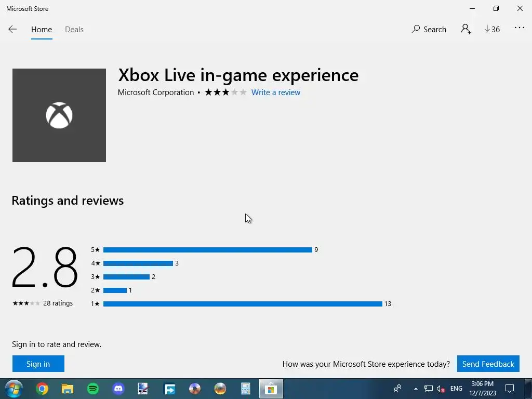Open Discord from the taskbar
Viewport: 532px width, 399px height.
tap(118, 389)
